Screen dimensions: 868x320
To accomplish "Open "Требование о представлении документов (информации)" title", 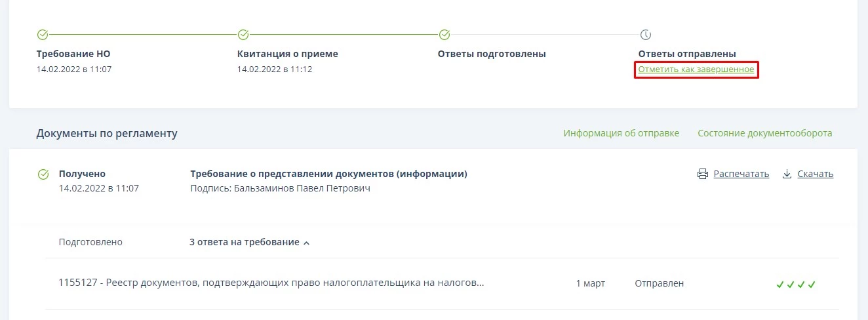I will pos(328,174).
